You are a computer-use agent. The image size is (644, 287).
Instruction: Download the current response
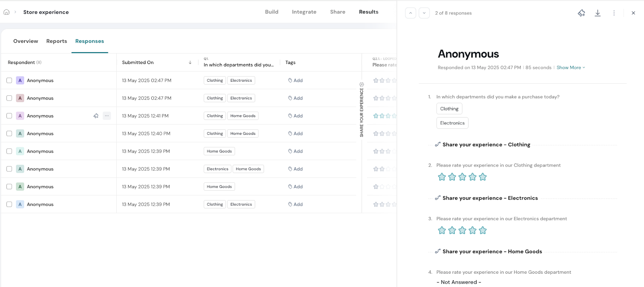[598, 13]
